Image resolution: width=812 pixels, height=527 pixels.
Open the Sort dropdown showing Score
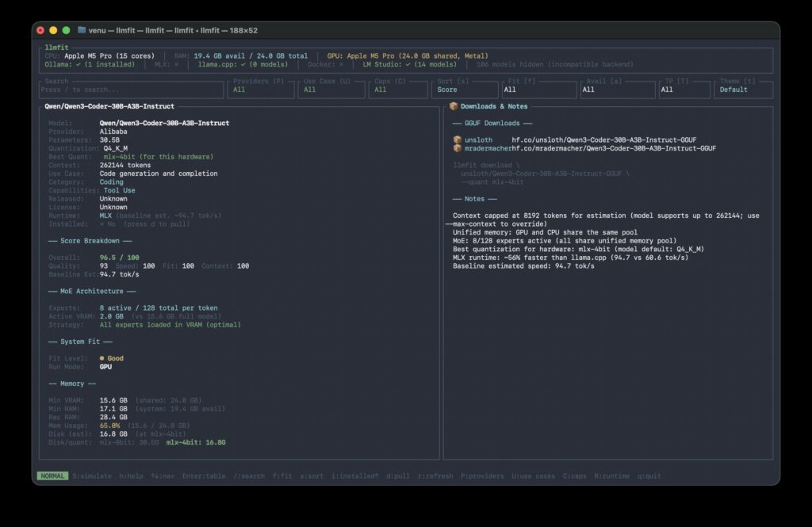465,90
